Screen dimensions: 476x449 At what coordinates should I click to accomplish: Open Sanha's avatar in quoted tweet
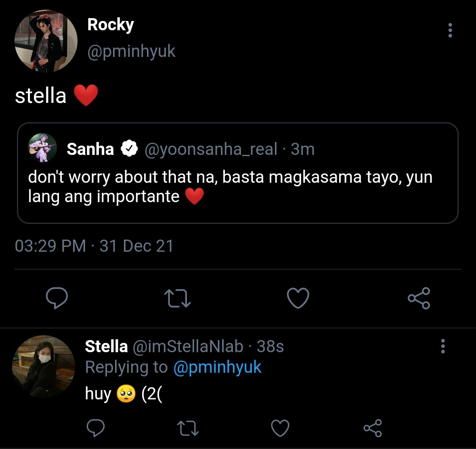[x=42, y=148]
